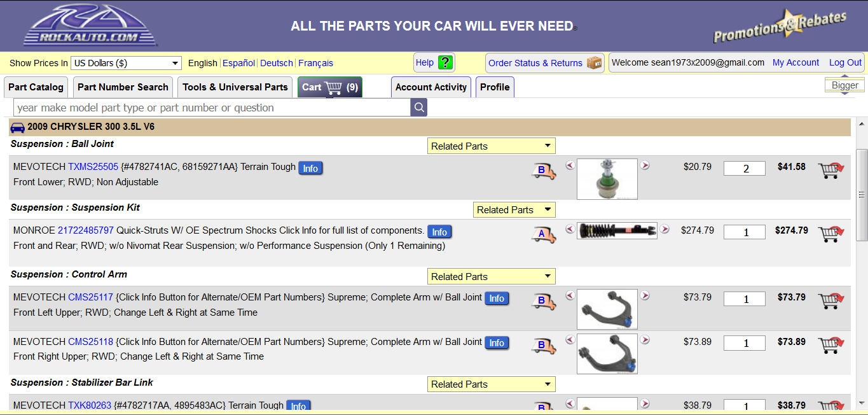Click shipping truck B icon for CMS25118

pos(543,346)
